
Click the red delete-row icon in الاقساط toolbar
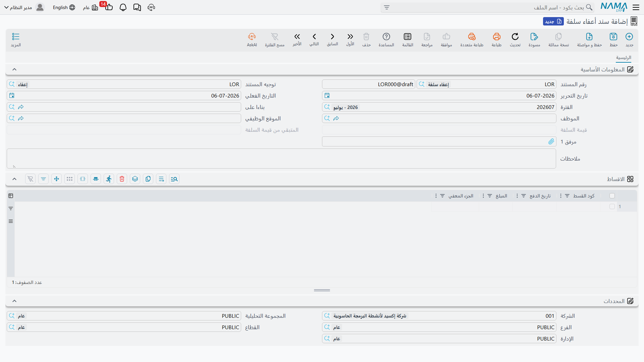coord(122,179)
